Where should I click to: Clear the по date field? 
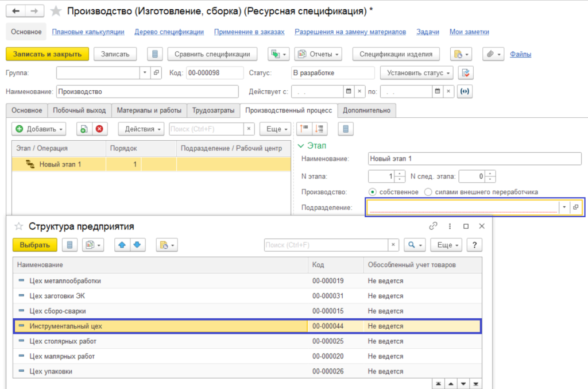[448, 91]
